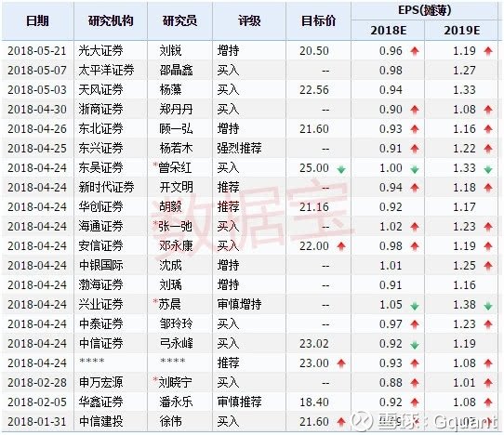Image resolution: width=504 pixels, height=435 pixels.
Task: Click green down arrow beside 1.00 in 东吴证券 row
Action: pyautogui.click(x=415, y=169)
